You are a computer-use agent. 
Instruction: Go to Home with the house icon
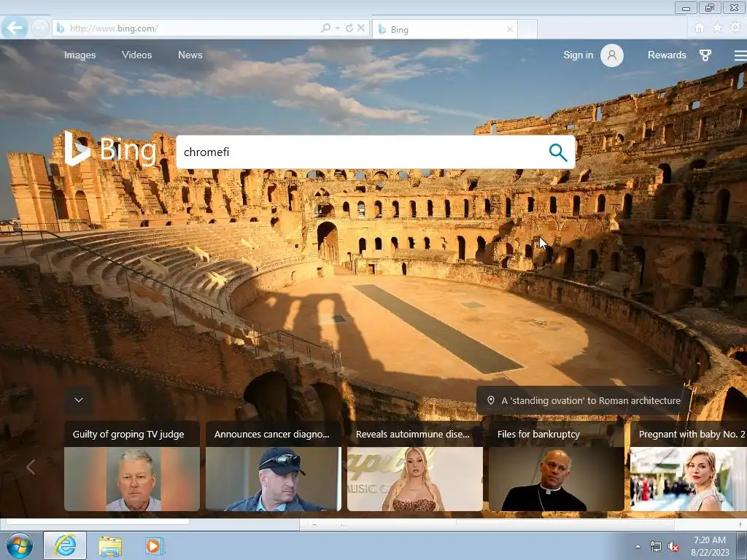tap(700, 28)
